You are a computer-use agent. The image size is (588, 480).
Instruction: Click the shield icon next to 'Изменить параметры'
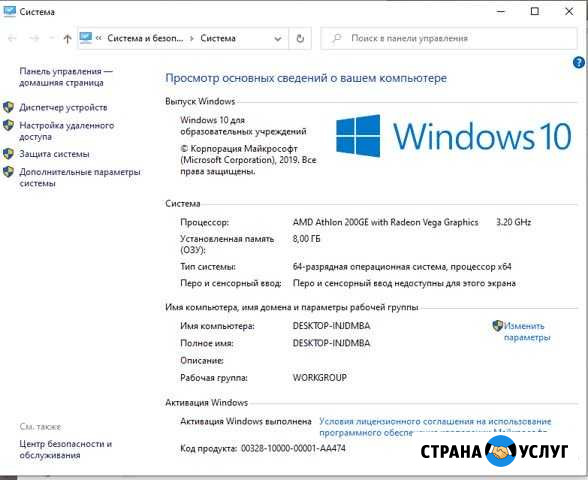pos(498,326)
